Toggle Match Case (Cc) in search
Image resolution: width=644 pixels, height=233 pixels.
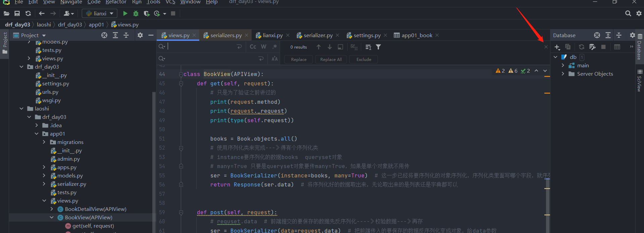[253, 47]
